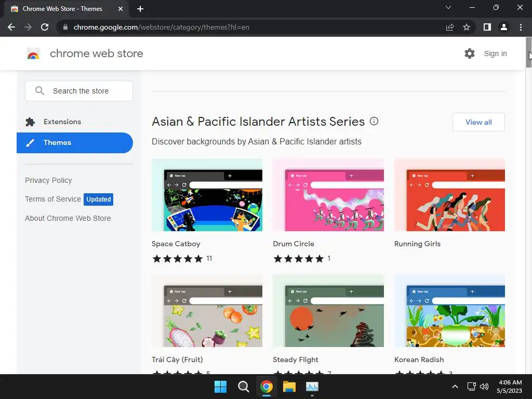Go back to the previous page
The height and width of the screenshot is (399, 532).
[x=11, y=27]
